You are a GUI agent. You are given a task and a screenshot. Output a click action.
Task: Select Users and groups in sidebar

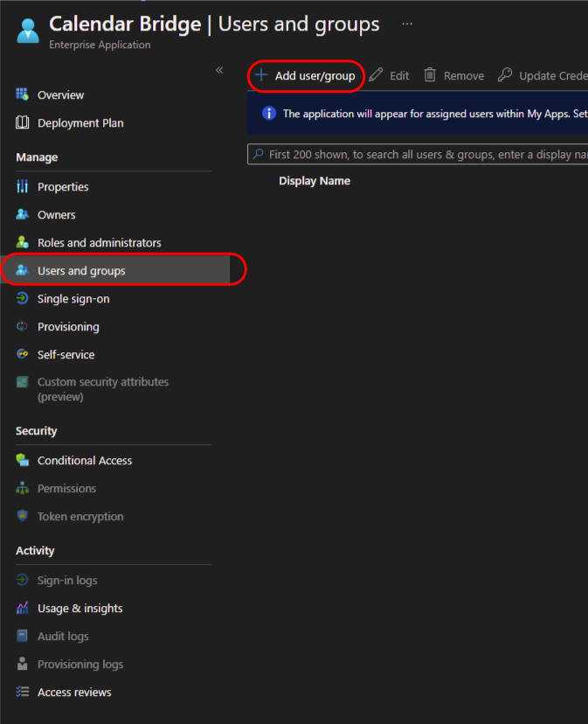115,270
